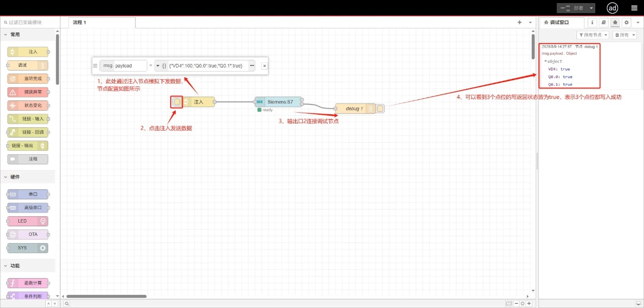Image resolution: width=644 pixels, height=308 pixels.
Task: Collapse the 硬件 palette category
Action: tap(6, 177)
